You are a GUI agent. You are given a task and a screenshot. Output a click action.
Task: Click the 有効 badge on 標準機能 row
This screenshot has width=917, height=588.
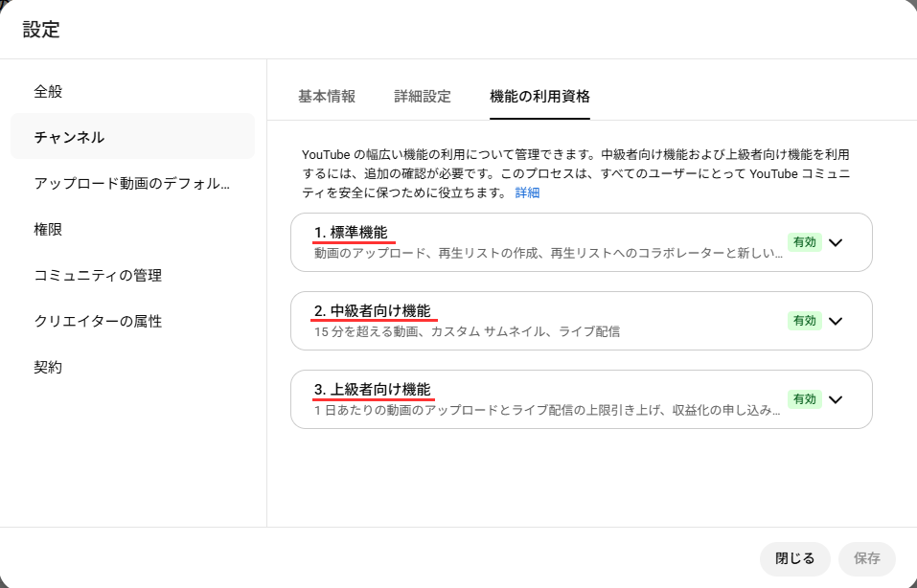click(x=802, y=242)
